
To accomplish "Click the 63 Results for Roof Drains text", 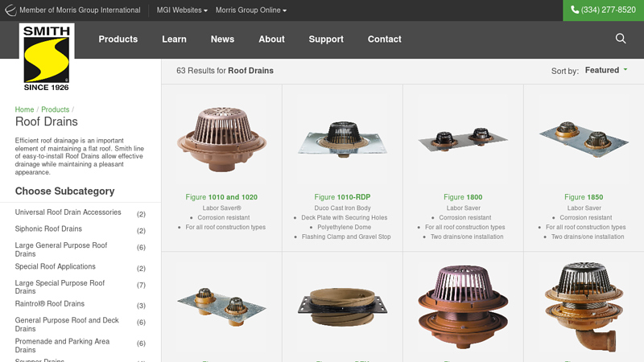I will point(225,71).
